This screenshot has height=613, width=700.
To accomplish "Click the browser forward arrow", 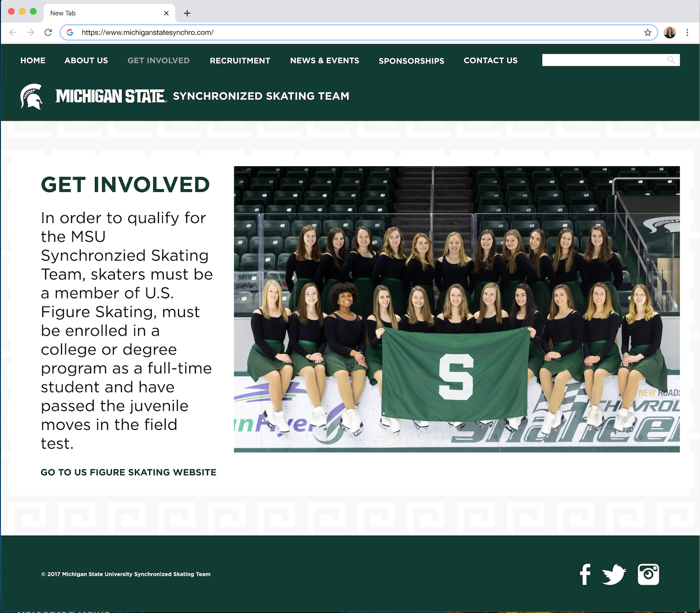I will coord(31,32).
